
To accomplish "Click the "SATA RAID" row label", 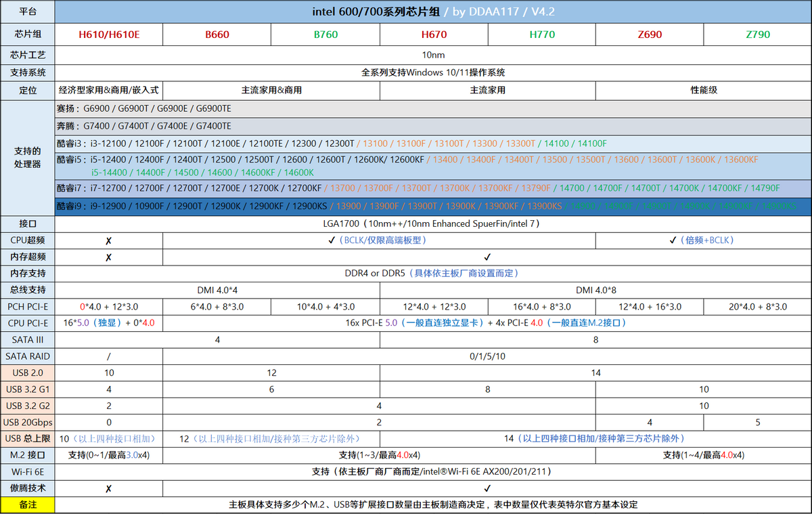I will point(28,356).
